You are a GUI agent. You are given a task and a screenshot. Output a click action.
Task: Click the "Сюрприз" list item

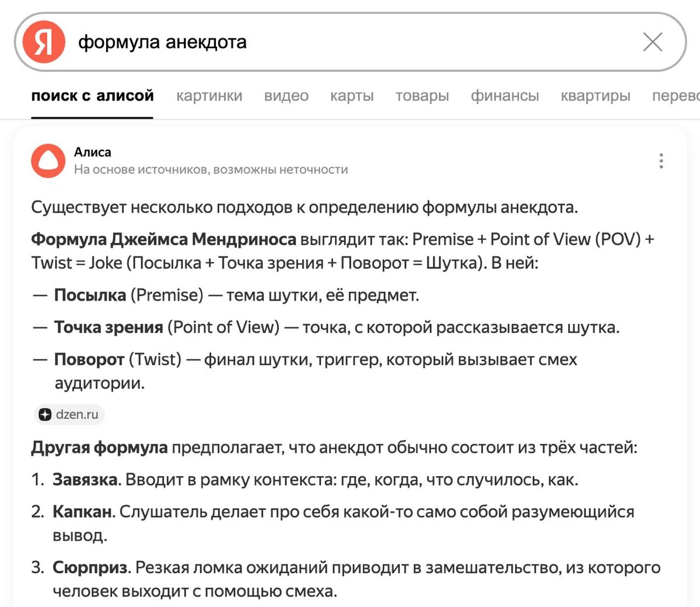[x=346, y=579]
